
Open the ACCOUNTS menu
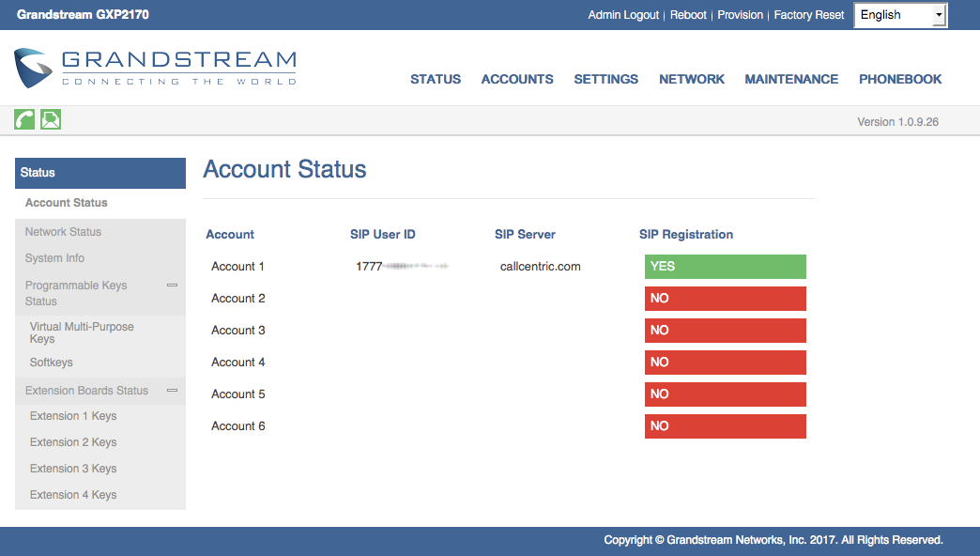(x=517, y=80)
